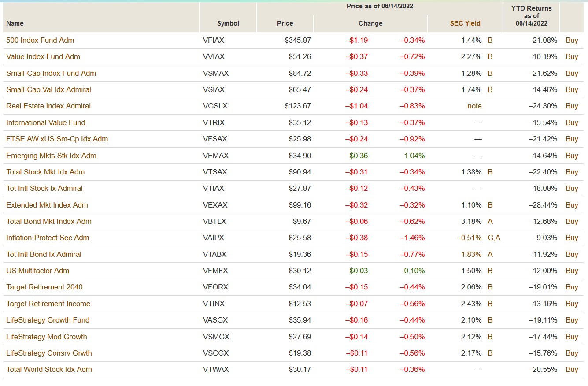The image size is (588, 386).
Task: Click Buy for Emerging Mkts Stk Idx
Action: coord(572,156)
